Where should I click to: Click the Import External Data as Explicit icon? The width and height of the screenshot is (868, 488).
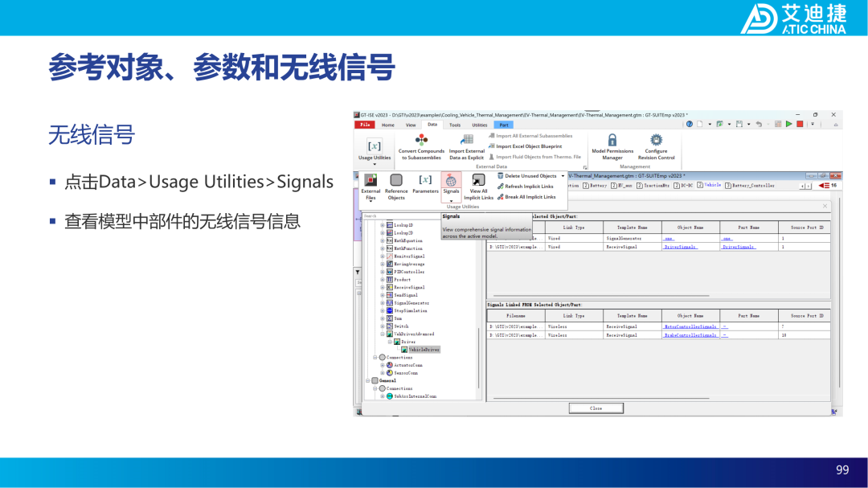468,140
